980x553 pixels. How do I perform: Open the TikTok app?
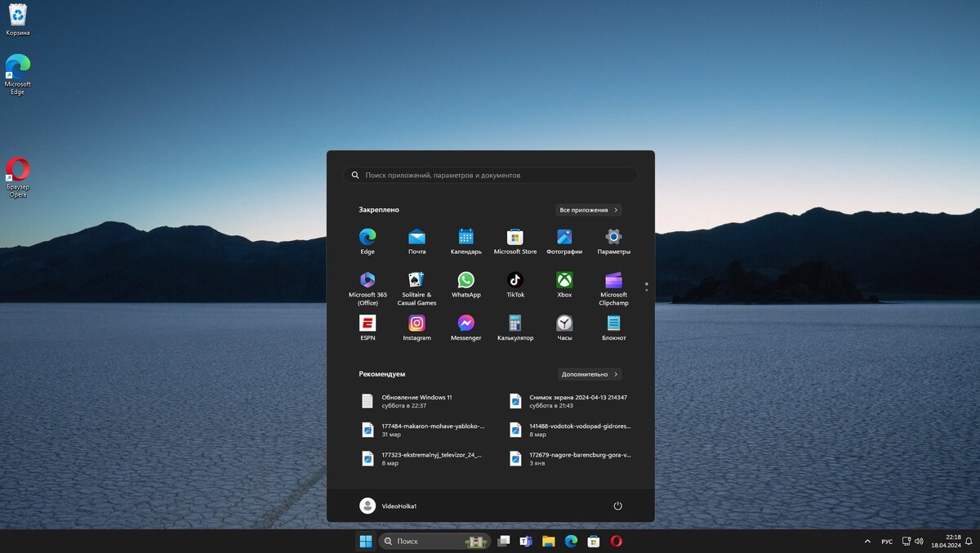coord(515,285)
